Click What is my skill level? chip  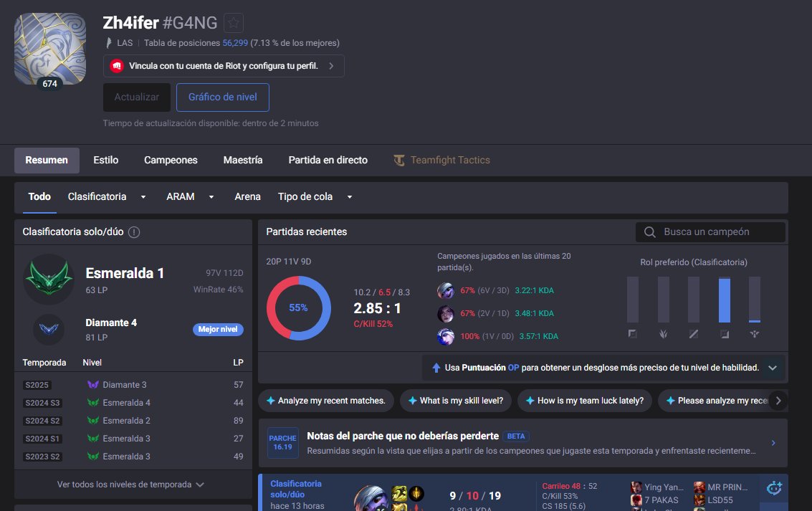coord(456,401)
